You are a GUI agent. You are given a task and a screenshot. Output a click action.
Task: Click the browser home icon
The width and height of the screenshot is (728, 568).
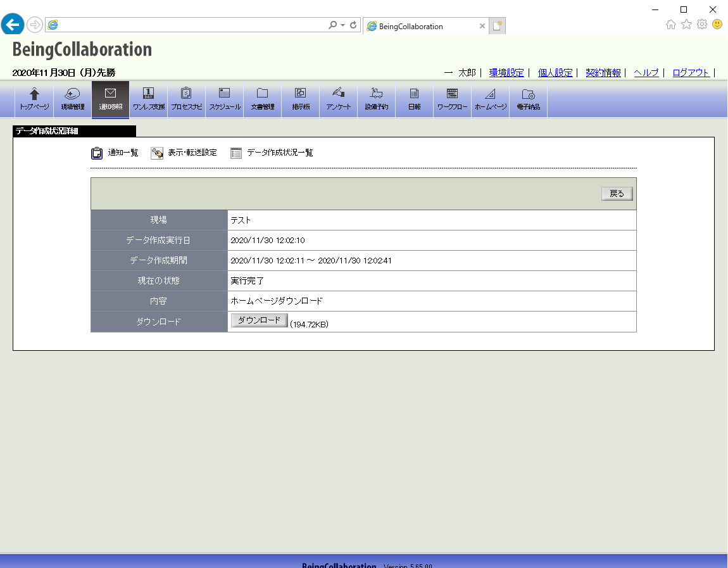coord(671,24)
